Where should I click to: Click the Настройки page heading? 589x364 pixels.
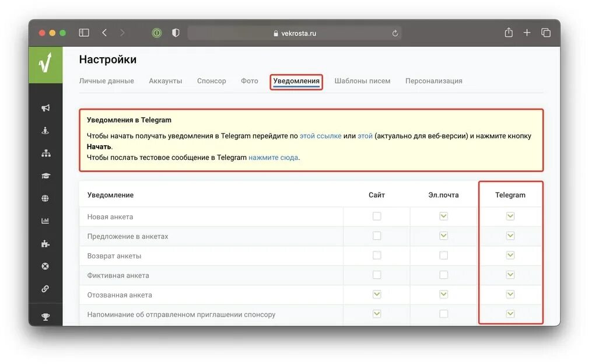click(108, 60)
